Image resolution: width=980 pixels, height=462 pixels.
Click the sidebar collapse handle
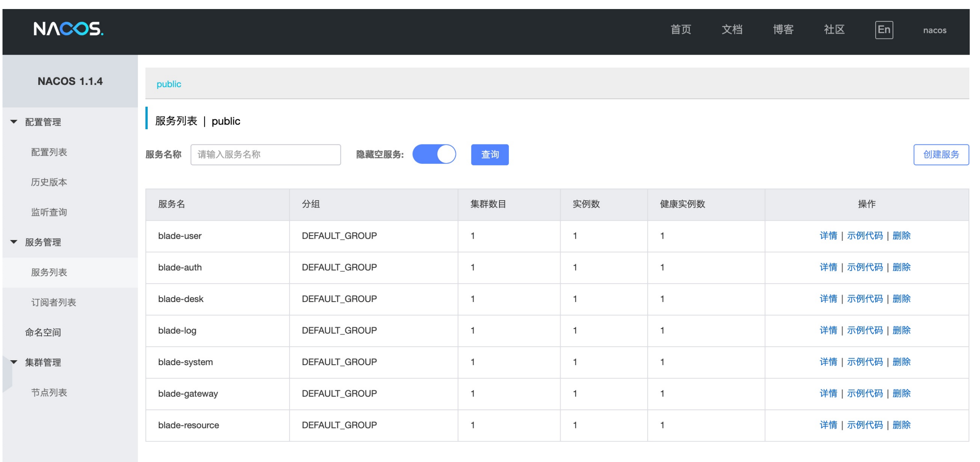(7, 374)
